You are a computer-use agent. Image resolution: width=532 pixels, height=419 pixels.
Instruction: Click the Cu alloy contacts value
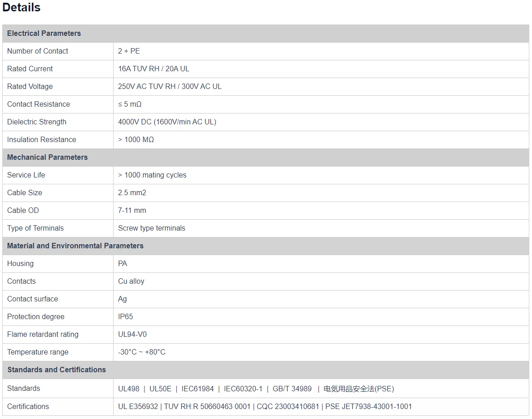(131, 281)
